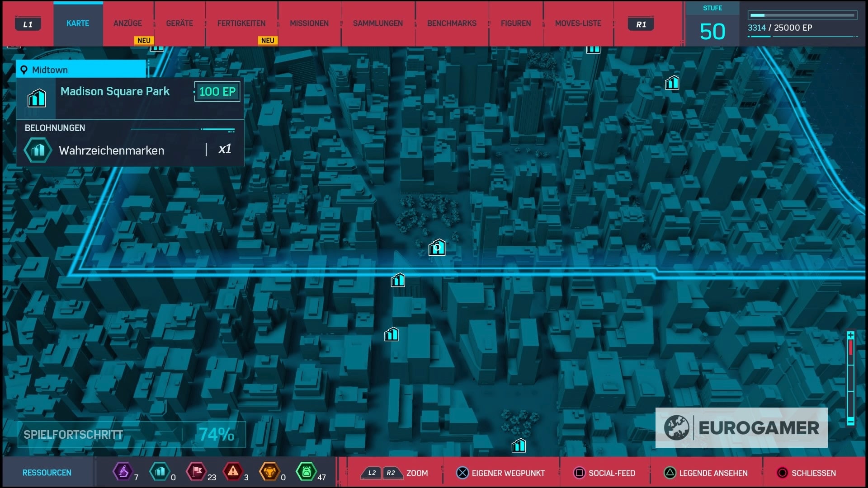Image resolution: width=868 pixels, height=488 pixels.
Task: Select the landmark marker at the map bottom
Action: (x=519, y=446)
